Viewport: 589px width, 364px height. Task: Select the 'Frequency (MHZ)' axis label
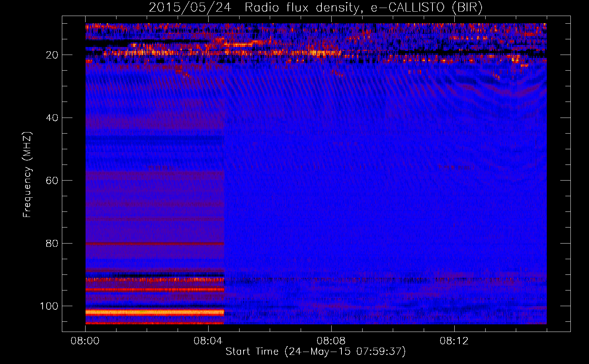click(27, 174)
